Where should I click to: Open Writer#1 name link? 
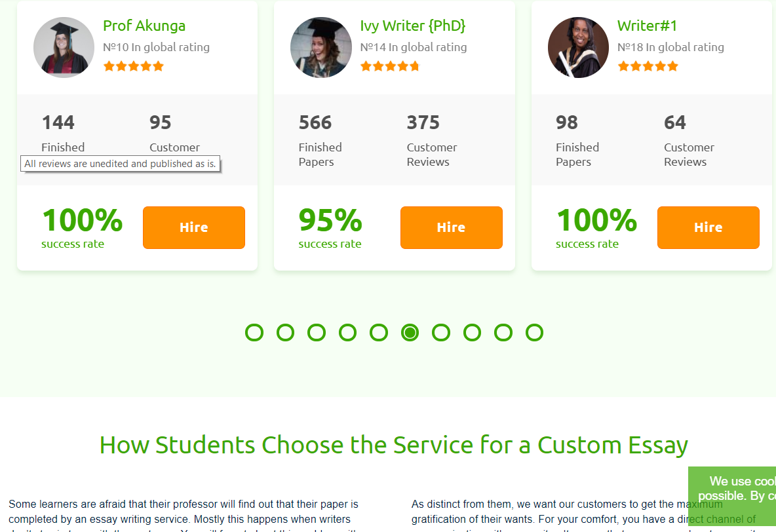[x=647, y=26]
